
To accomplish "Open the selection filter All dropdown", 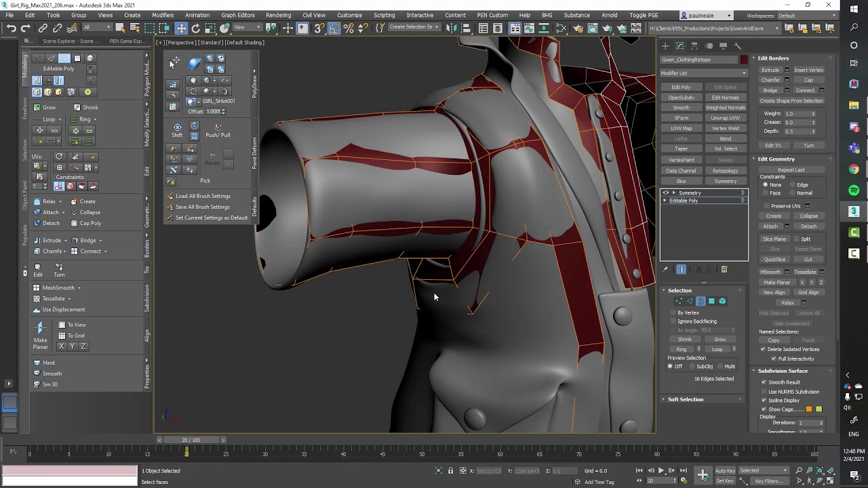I will point(96,28).
